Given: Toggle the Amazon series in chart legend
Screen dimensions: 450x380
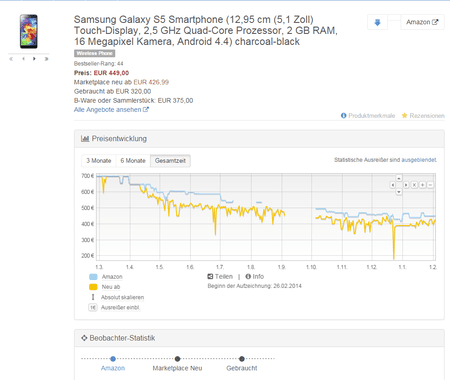Looking at the screenshot, I should point(106,277).
